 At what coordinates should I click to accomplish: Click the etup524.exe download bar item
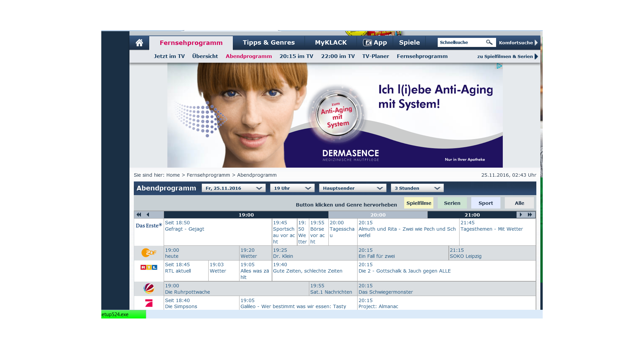123,314
